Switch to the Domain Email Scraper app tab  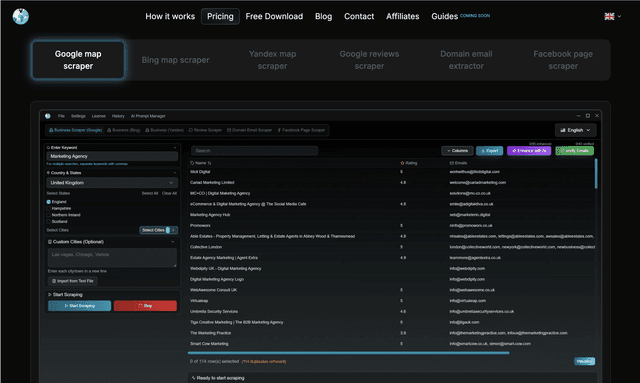(249, 130)
